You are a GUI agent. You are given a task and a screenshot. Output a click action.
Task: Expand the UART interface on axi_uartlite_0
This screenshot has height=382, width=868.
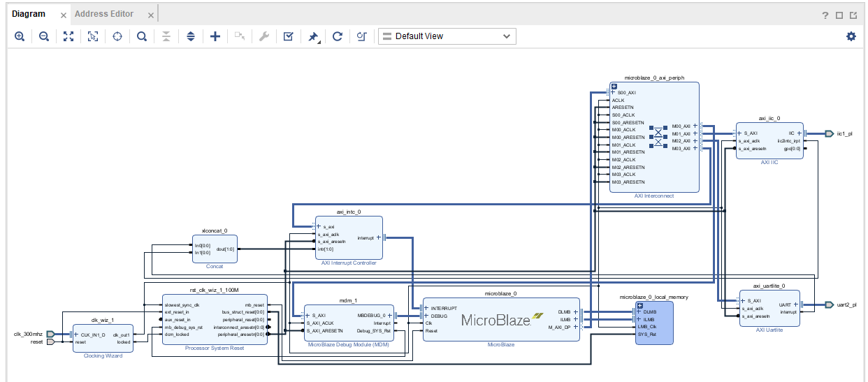pyautogui.click(x=797, y=304)
